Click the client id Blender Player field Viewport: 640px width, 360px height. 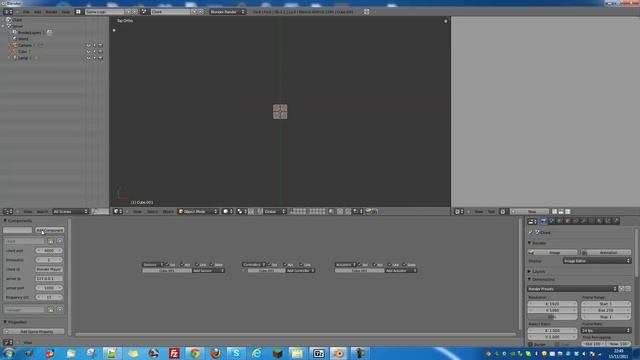49,269
